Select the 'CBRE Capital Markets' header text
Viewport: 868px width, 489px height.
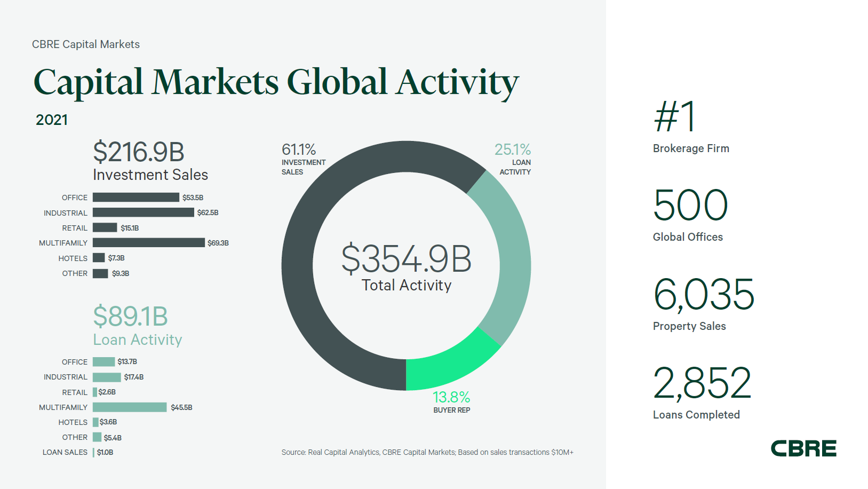(86, 44)
